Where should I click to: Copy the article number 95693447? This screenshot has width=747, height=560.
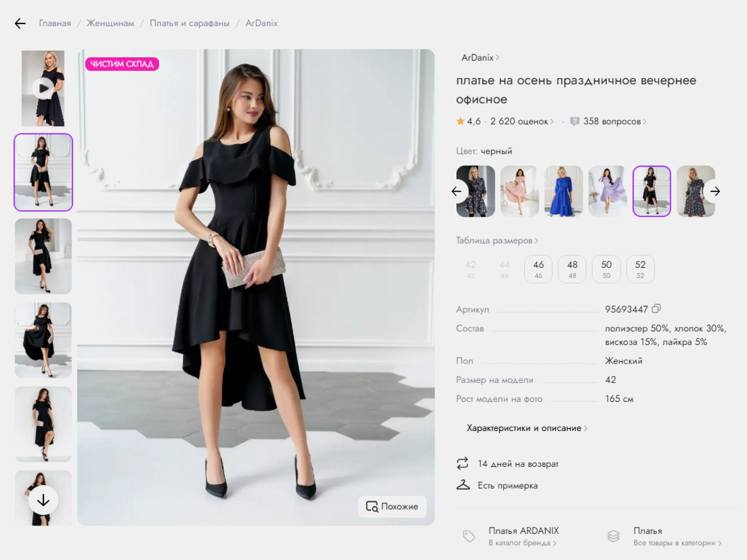pyautogui.click(x=656, y=309)
